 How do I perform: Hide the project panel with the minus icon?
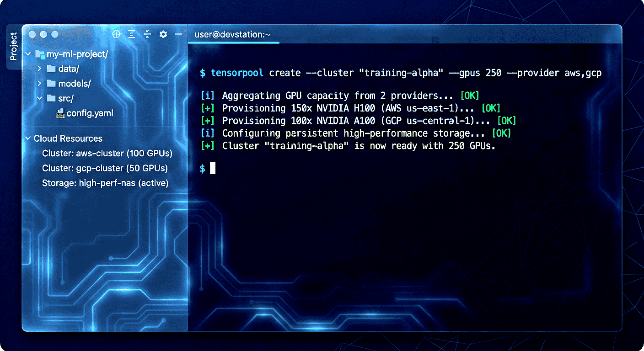coord(178,34)
